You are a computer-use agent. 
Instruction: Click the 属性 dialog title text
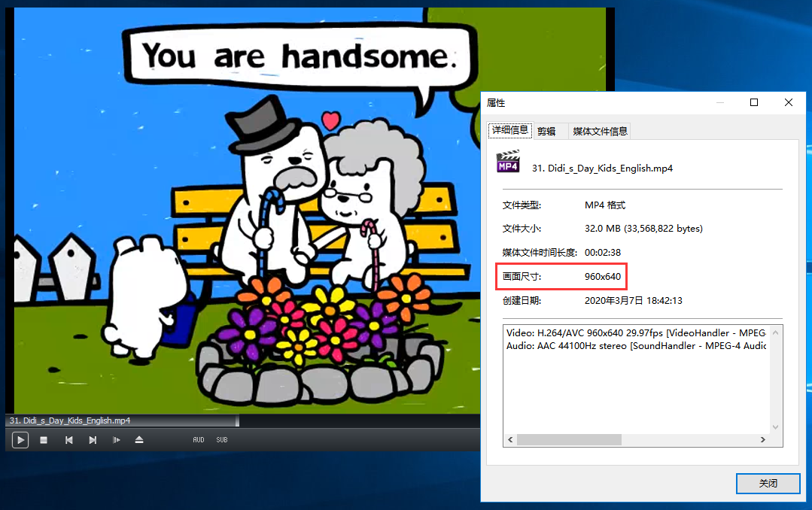point(496,103)
